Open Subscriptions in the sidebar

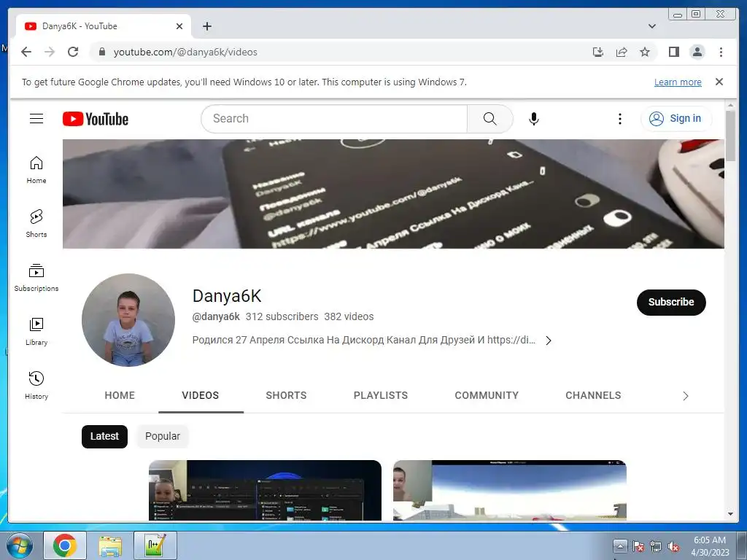coord(36,278)
